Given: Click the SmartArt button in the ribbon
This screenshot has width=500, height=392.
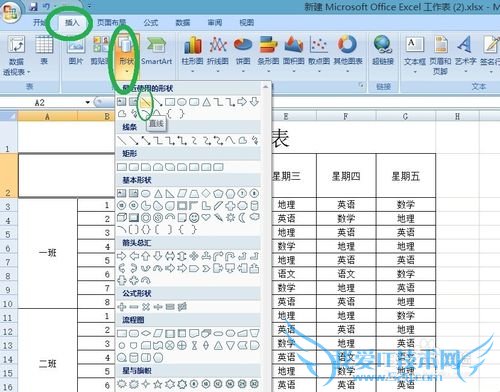Looking at the screenshot, I should point(157,52).
